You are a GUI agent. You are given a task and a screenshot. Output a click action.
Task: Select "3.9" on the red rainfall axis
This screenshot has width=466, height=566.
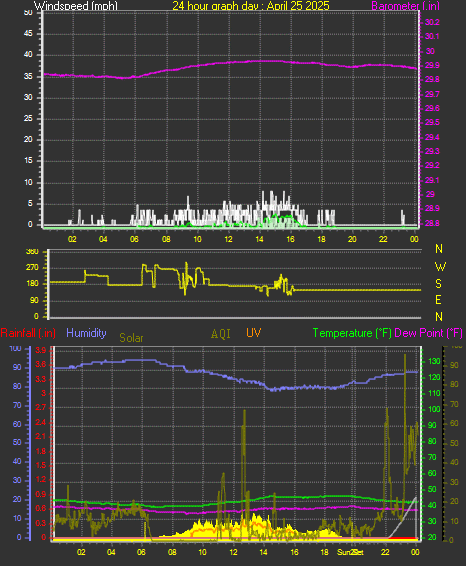pyautogui.click(x=41, y=350)
